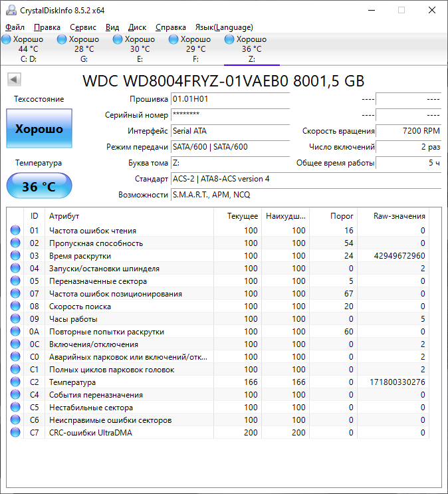Click the Возможности S.M.A.R.T., APM, NCQ field

pos(306,195)
